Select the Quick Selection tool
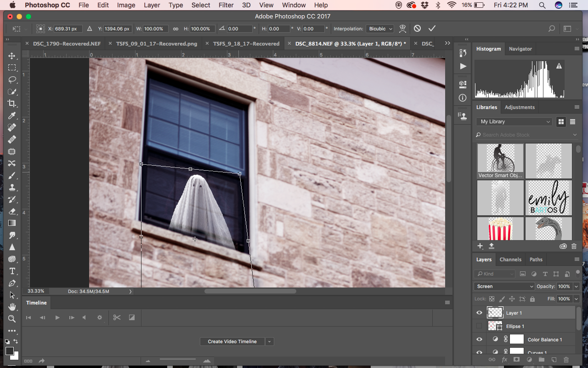Image resolution: width=588 pixels, height=368 pixels. (x=12, y=92)
